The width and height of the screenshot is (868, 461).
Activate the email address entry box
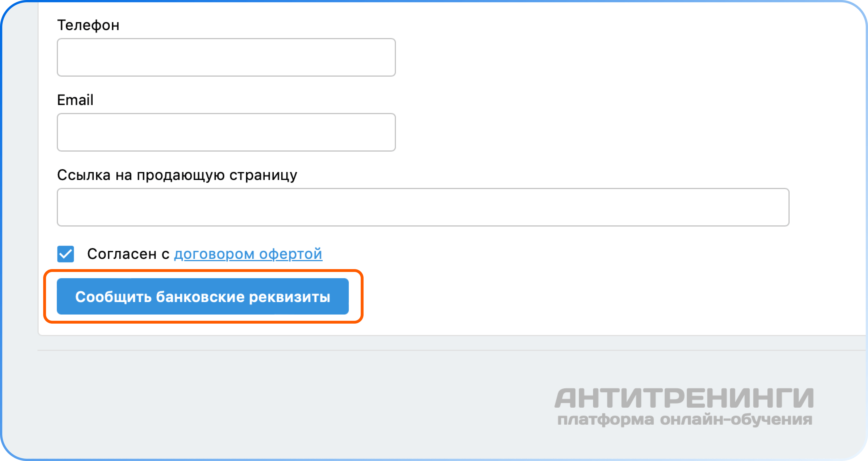(x=226, y=132)
